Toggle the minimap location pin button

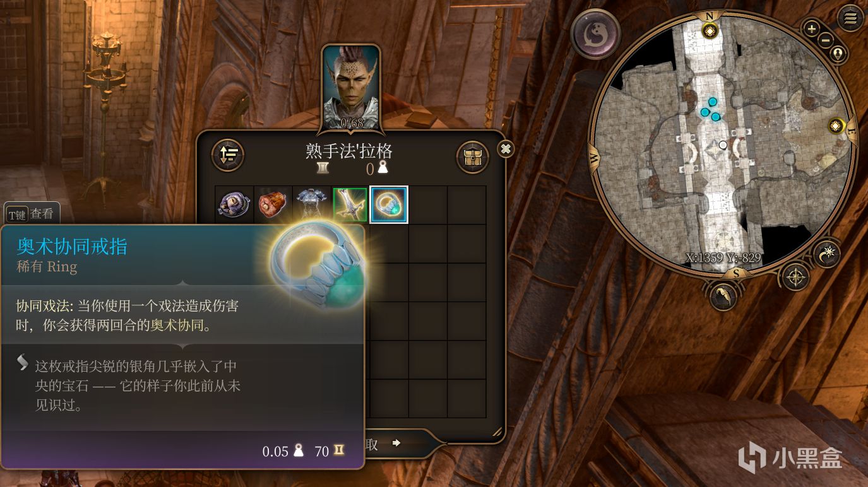tap(838, 54)
